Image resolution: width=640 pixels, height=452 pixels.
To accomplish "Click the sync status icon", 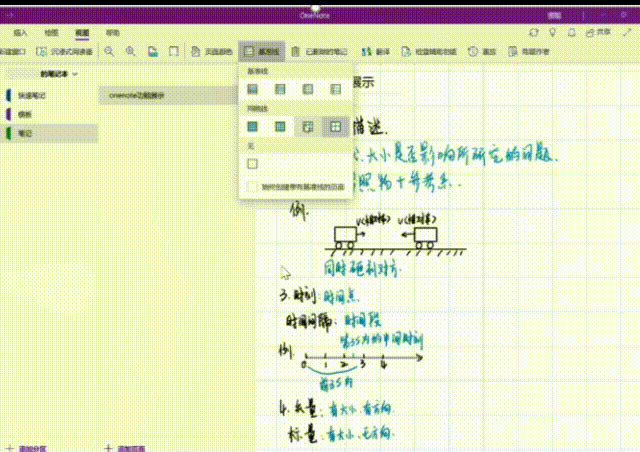I will point(533,33).
